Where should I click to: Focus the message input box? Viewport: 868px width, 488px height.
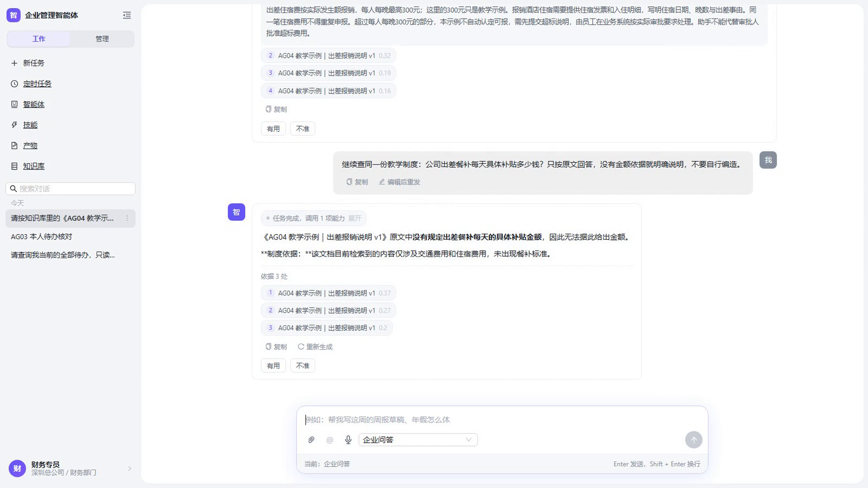point(502,420)
